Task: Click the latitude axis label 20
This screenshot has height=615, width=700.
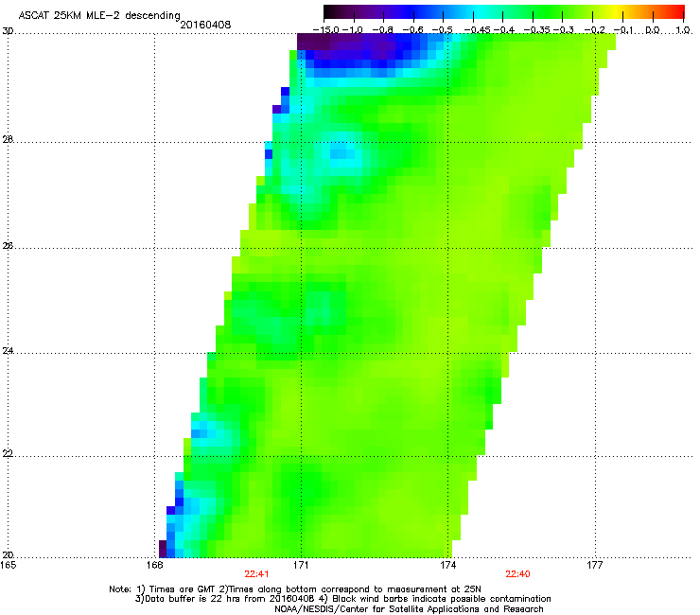Action: click(x=8, y=555)
